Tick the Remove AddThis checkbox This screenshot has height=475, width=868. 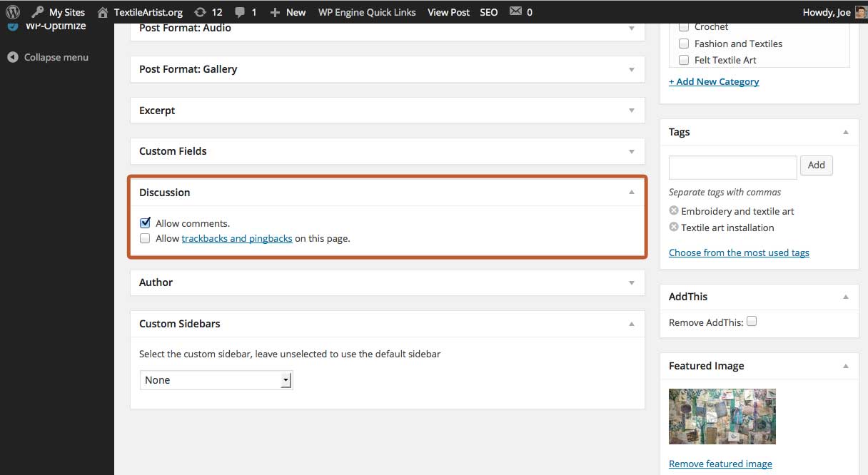point(752,322)
